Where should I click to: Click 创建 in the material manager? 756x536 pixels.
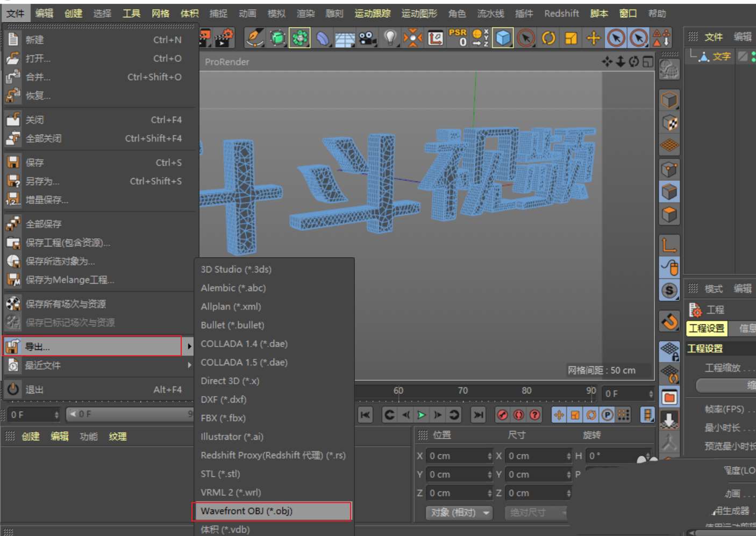point(31,436)
